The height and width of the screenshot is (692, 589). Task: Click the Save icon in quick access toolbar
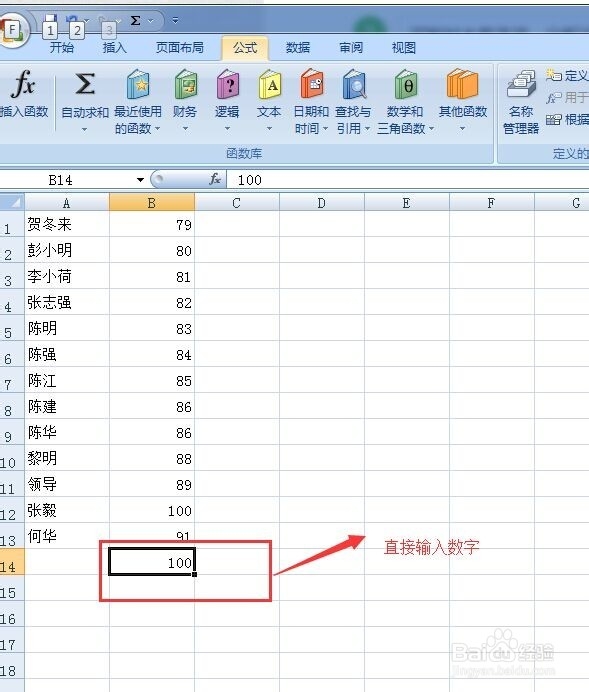(50, 19)
